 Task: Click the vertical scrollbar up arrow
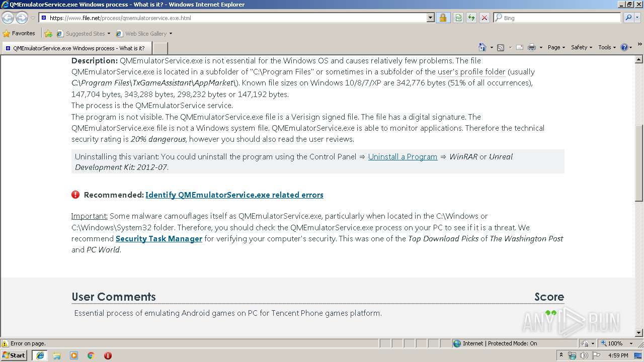639,60
